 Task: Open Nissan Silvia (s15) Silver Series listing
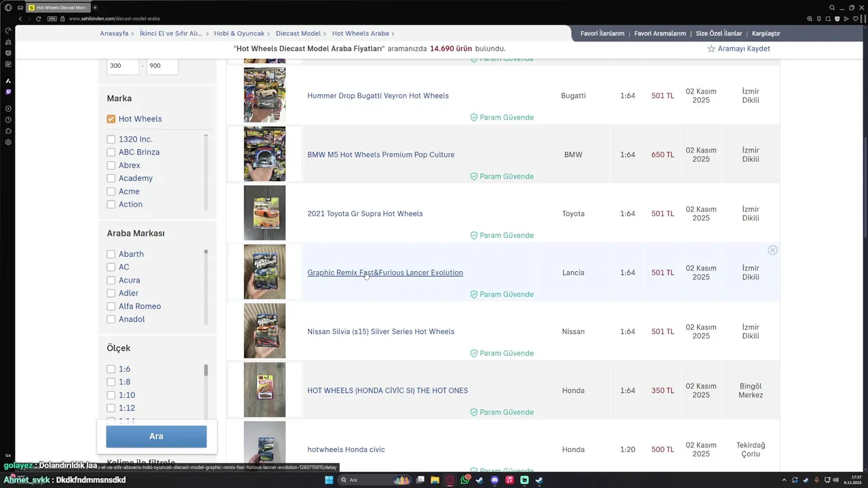(380, 331)
